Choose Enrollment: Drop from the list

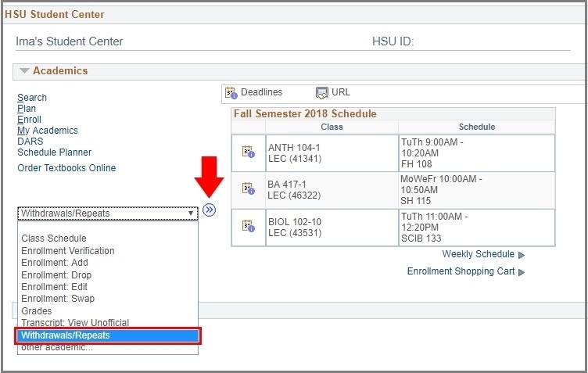pos(56,275)
